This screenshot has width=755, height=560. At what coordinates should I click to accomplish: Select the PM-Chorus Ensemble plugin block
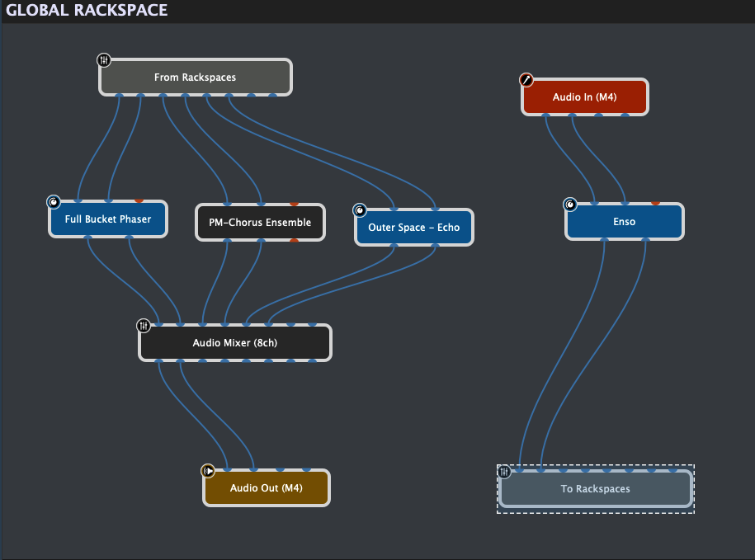260,223
